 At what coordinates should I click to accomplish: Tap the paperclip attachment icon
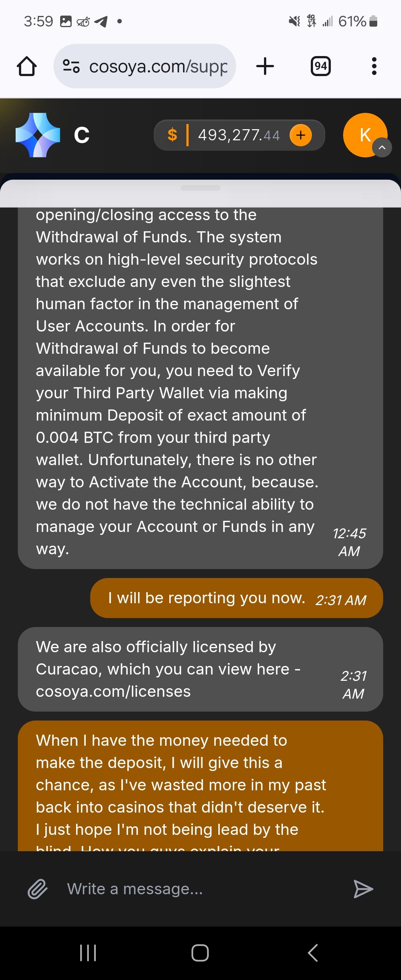[x=38, y=889]
